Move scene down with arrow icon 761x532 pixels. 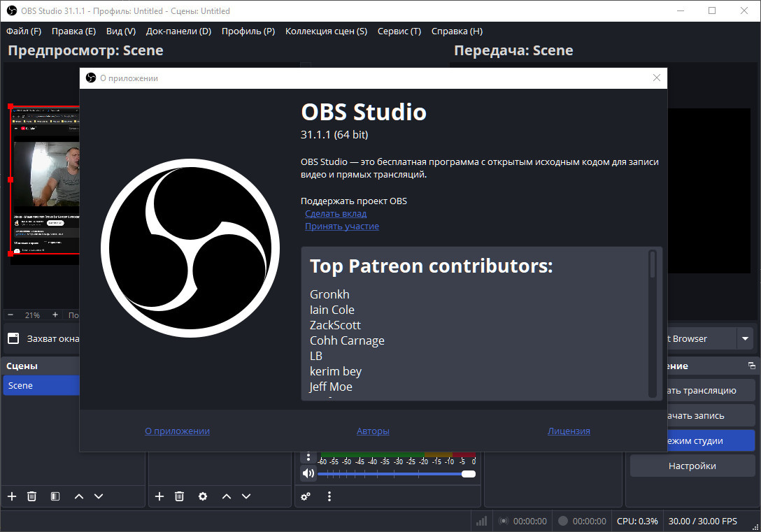pos(99,496)
